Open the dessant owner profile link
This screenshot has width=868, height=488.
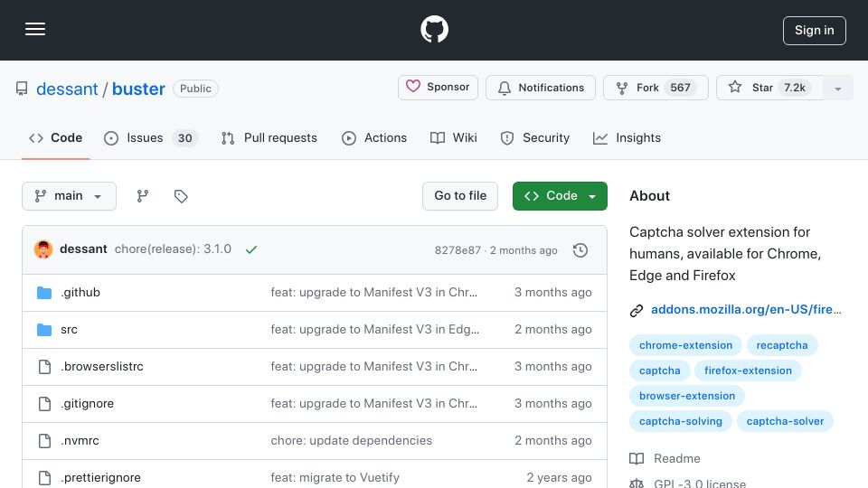tap(67, 89)
